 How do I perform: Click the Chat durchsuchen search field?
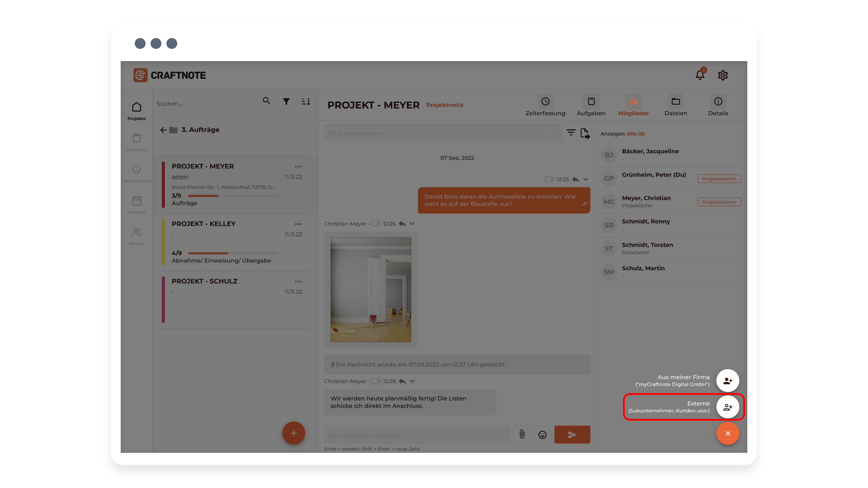tap(442, 133)
